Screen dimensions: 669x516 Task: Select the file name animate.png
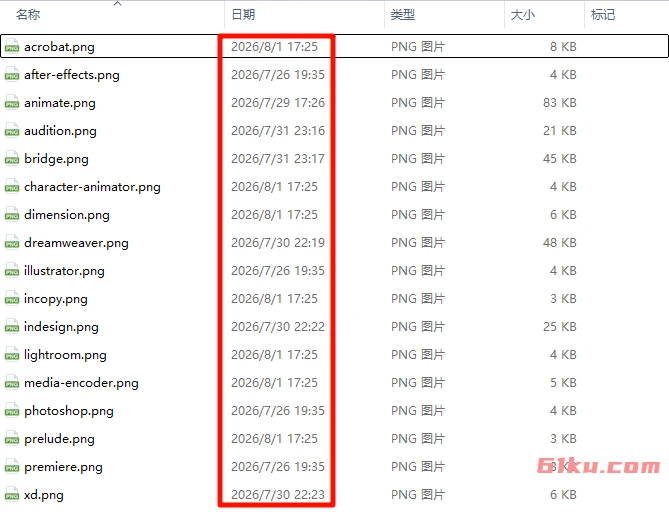[x=60, y=103]
